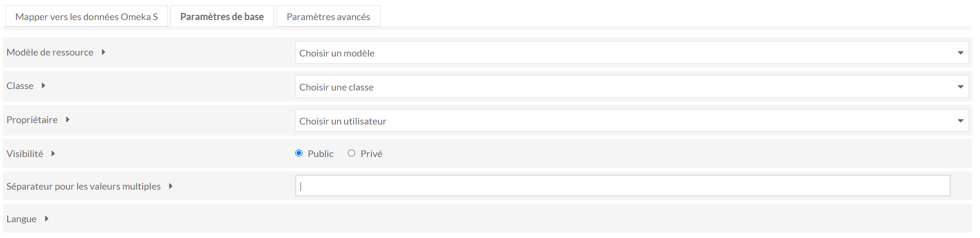The height and width of the screenshot is (238, 980).
Task: Click the Langue label text
Action: coord(22,219)
